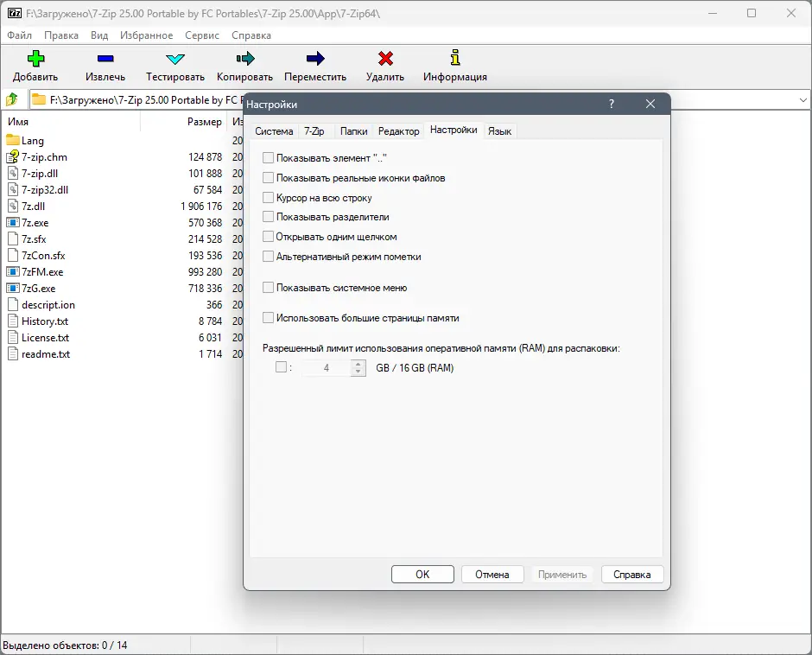The width and height of the screenshot is (812, 655).
Task: Switch to the Система tab
Action: (274, 131)
